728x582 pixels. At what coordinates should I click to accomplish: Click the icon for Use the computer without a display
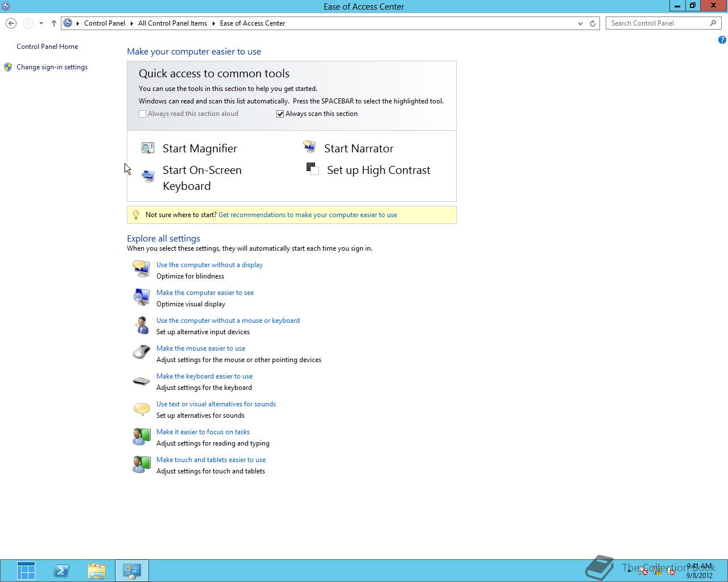(141, 269)
